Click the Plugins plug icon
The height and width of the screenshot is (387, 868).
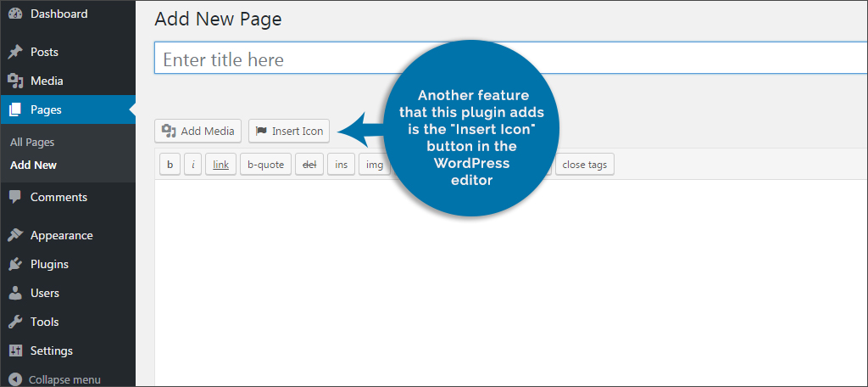15,264
